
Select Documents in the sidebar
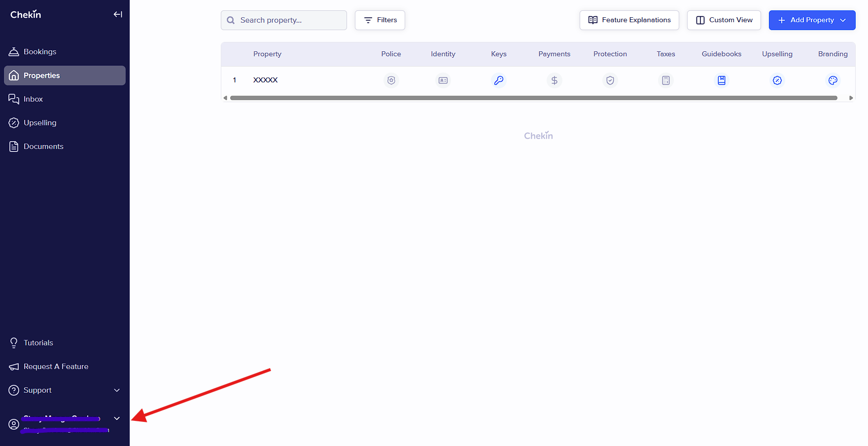pos(43,147)
